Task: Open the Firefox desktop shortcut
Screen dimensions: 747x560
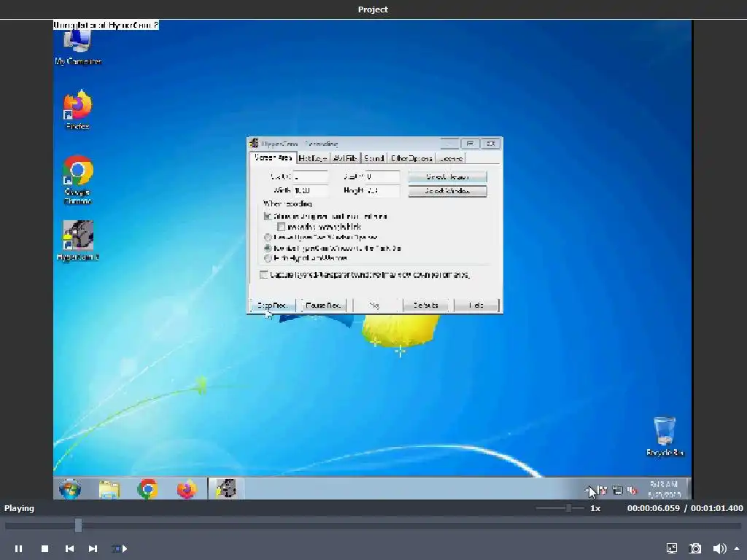Action: pyautogui.click(x=77, y=110)
